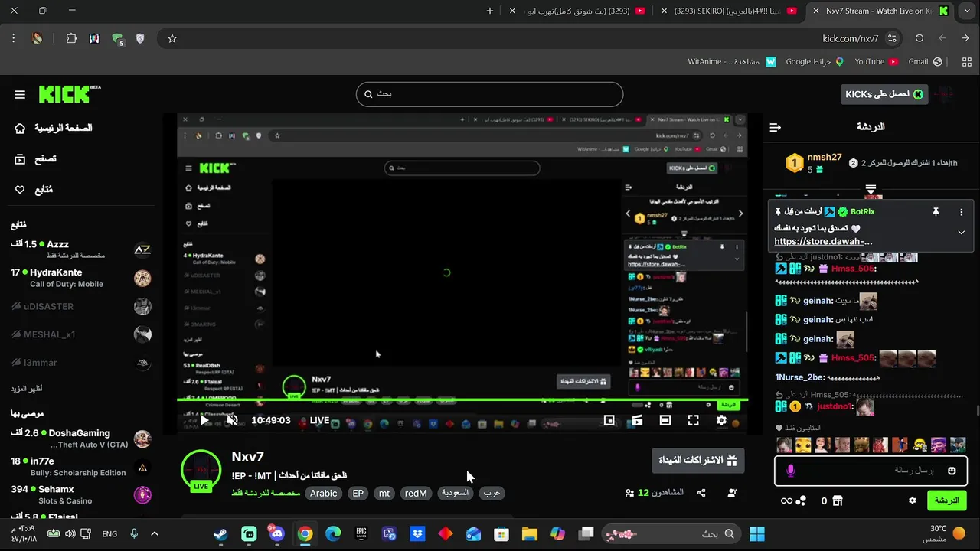Viewport: 980px width, 551px height.
Task: Go to الصفحة الرئيسية home page
Action: tap(54, 128)
